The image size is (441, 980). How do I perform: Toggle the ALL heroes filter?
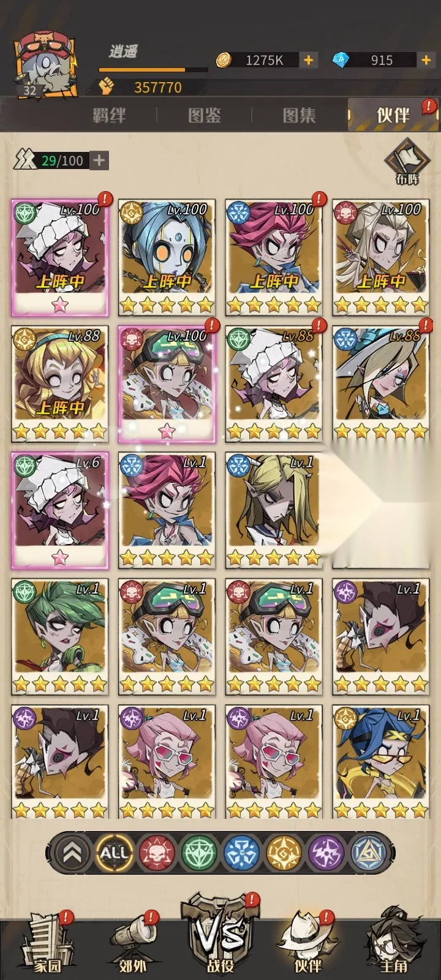pos(114,853)
